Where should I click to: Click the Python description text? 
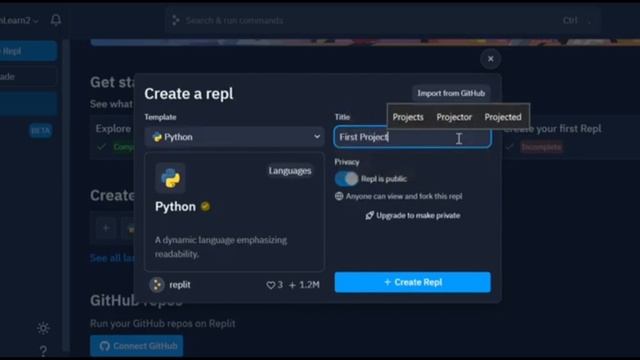[221, 247]
